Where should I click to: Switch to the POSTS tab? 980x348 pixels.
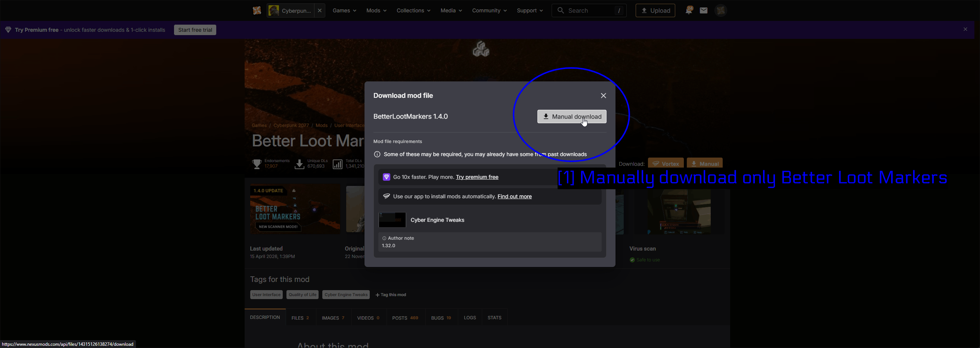point(405,318)
